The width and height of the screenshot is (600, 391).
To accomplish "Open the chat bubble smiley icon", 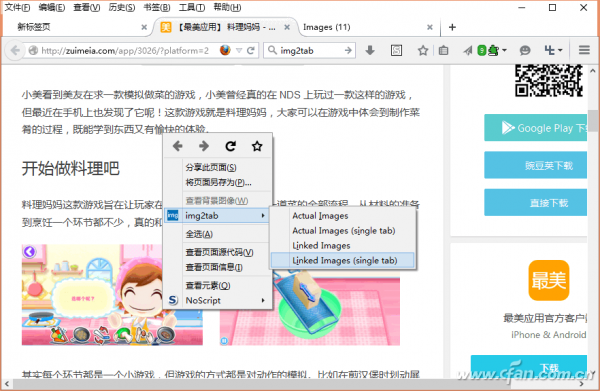I will (525, 51).
